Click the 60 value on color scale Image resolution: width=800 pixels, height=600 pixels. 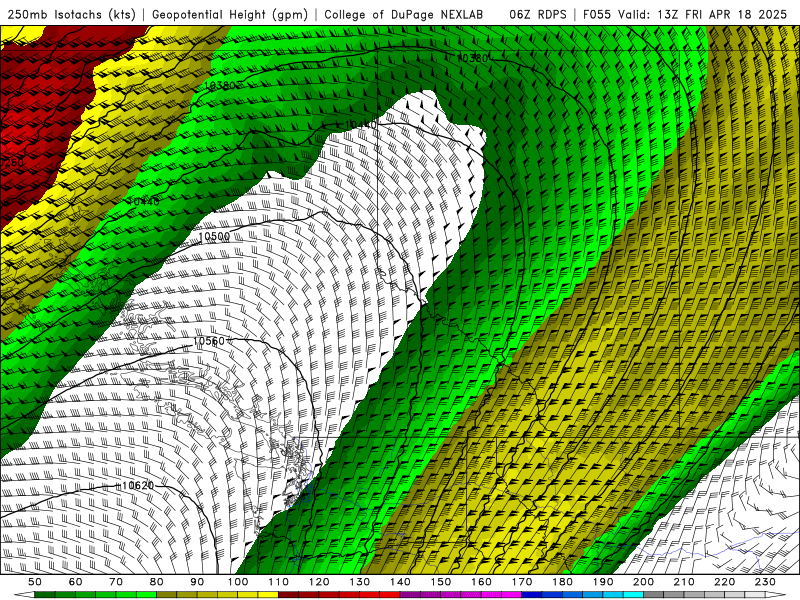(x=75, y=582)
